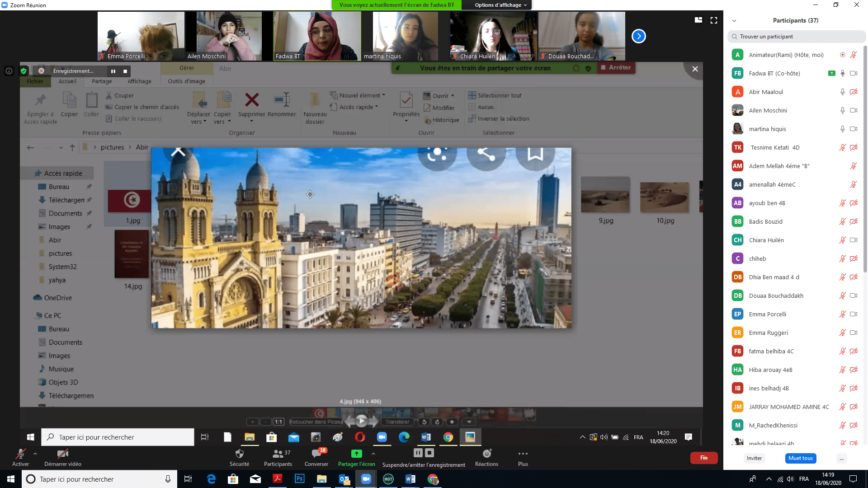The height and width of the screenshot is (488, 868).
Task: Open more participant options ellipsis
Action: click(841, 458)
